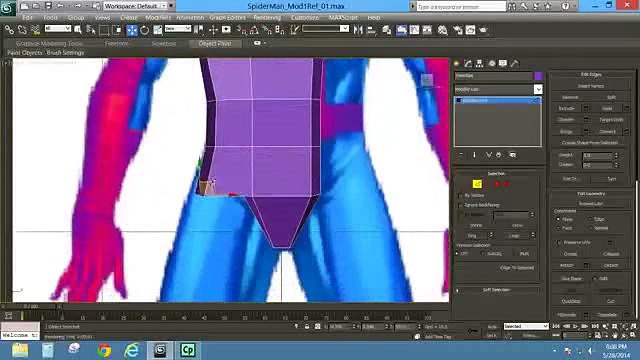The width and height of the screenshot is (640, 360).
Task: Open the Graph Editors menu
Action: tap(228, 18)
